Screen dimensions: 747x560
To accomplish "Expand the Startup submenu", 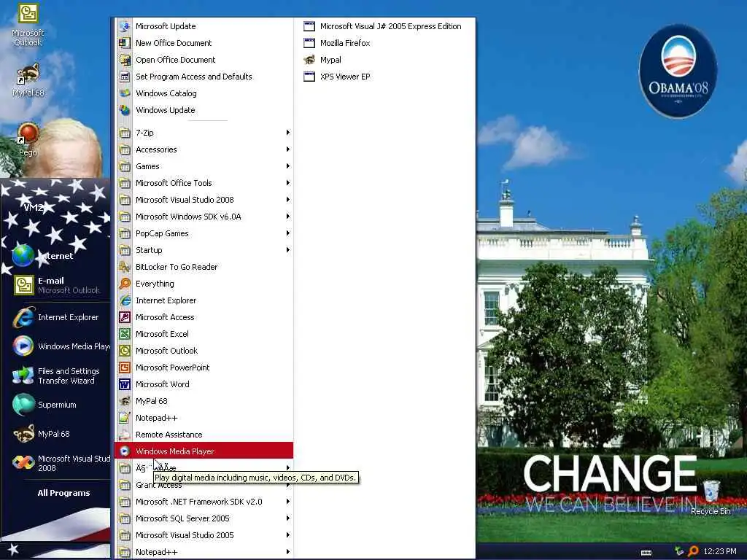I will 204,250.
